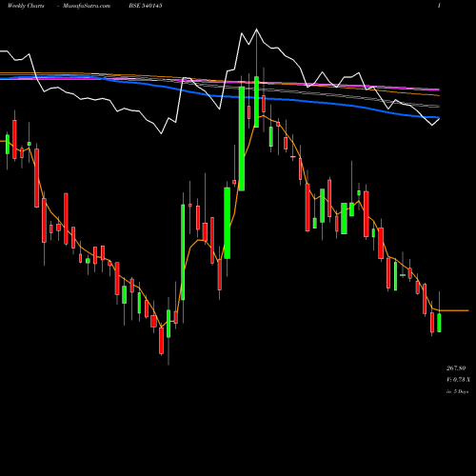Click the tallest green candlestick near the peak
This screenshot has height=476, width=476.
point(242,139)
